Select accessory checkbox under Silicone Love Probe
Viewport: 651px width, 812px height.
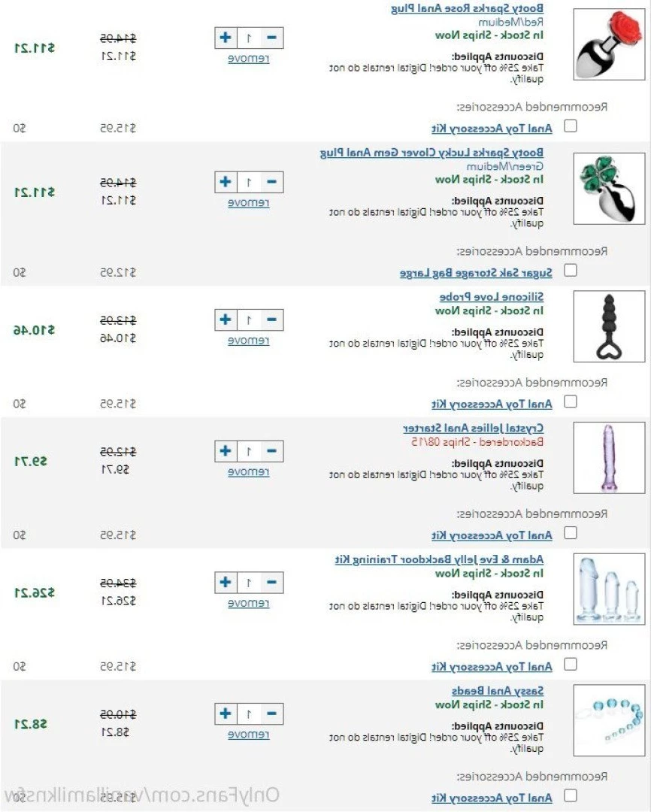[571, 402]
